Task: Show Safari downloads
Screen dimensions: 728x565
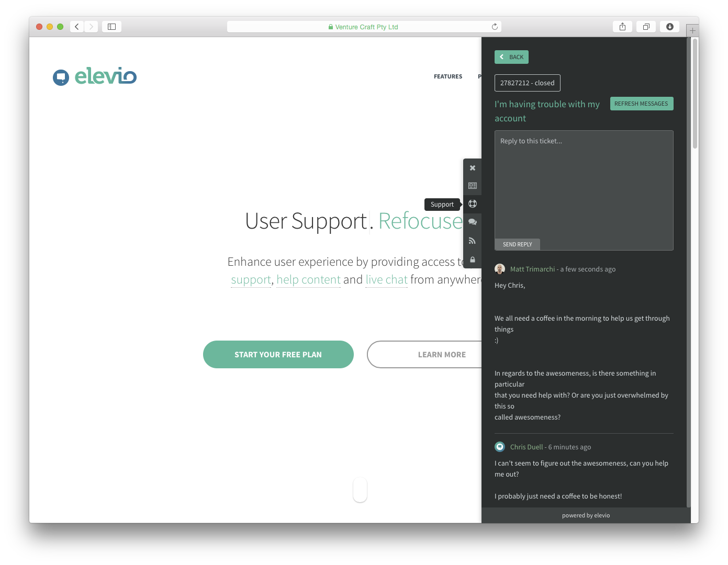Action: (670, 27)
